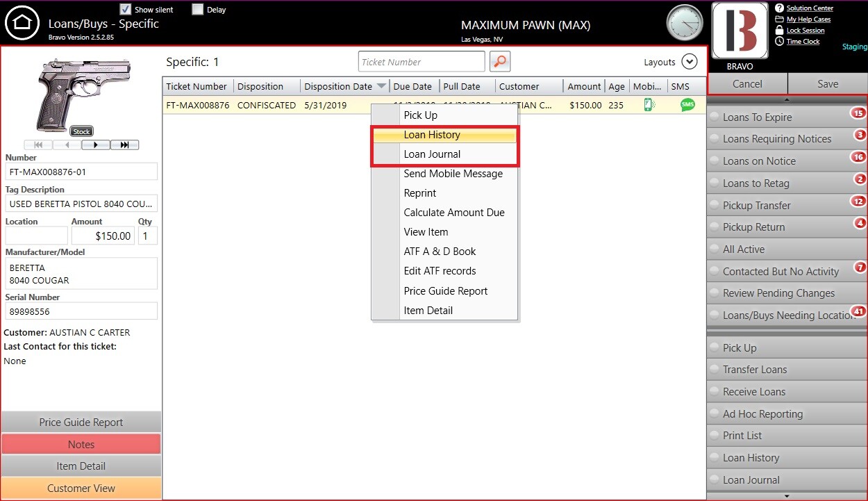Click the Save button
The height and width of the screenshot is (501, 868).
tap(828, 83)
